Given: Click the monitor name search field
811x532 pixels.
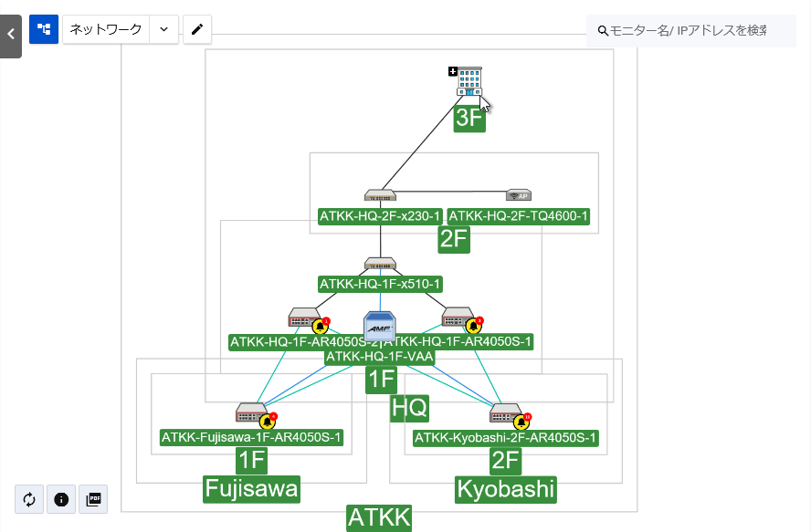Looking at the screenshot, I should click(687, 31).
